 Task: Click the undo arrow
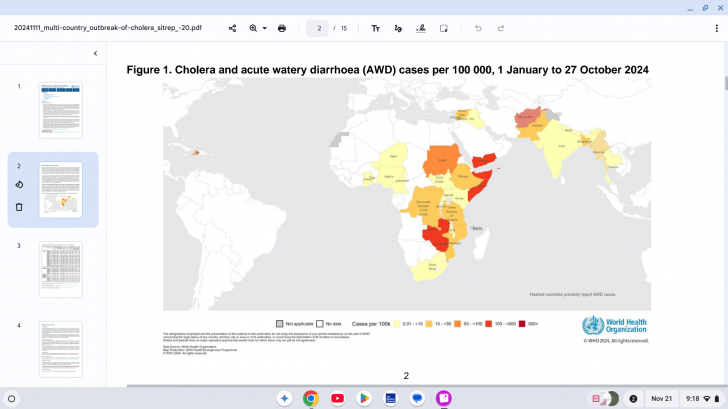coord(478,28)
